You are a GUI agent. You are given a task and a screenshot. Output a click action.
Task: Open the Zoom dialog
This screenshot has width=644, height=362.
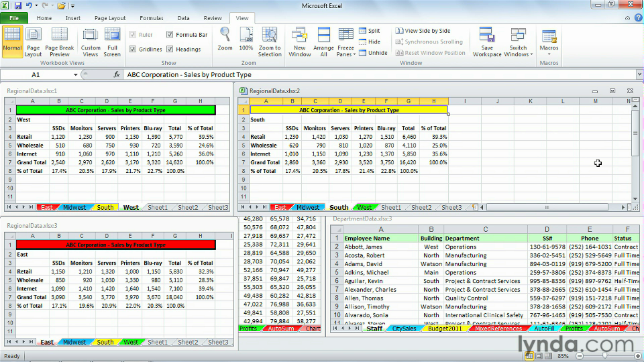pyautogui.click(x=225, y=40)
